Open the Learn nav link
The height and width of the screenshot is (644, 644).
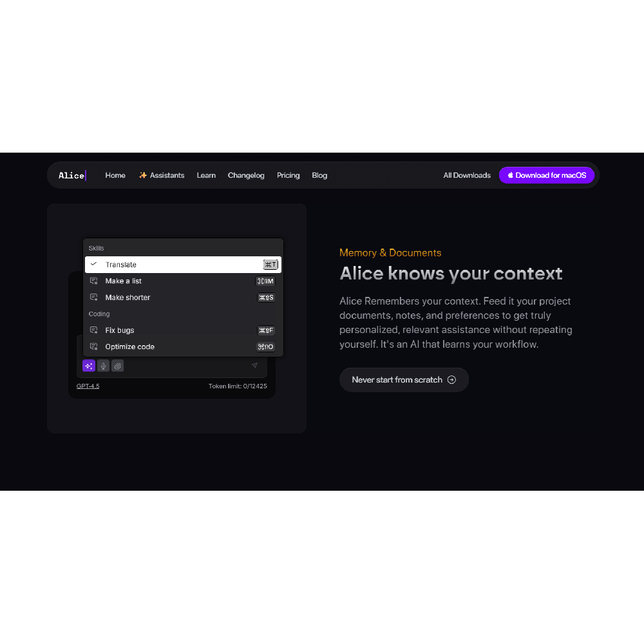click(x=206, y=175)
